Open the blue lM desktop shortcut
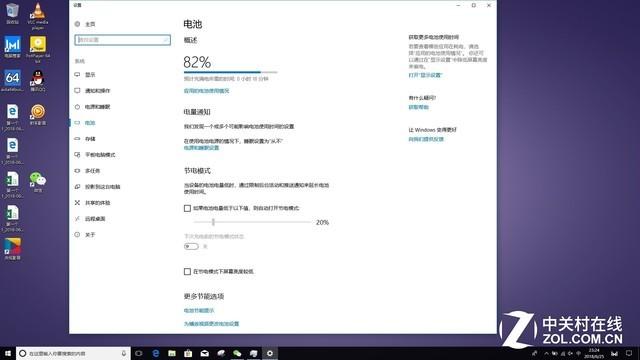This screenshot has height=360, width=640. pyautogui.click(x=12, y=47)
